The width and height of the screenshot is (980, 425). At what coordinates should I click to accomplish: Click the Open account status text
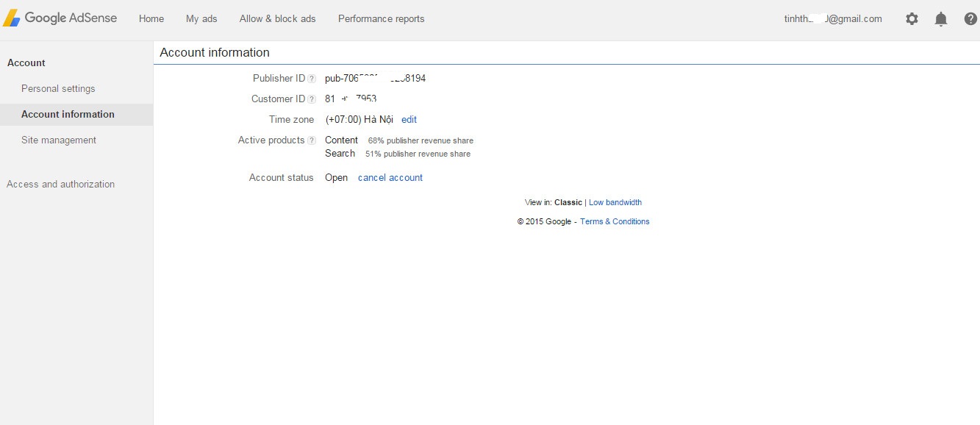click(x=336, y=178)
